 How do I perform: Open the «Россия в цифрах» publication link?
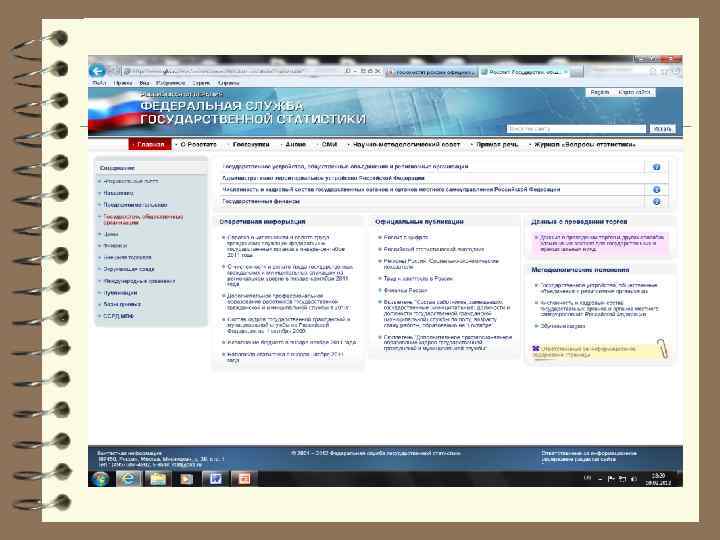(405, 237)
